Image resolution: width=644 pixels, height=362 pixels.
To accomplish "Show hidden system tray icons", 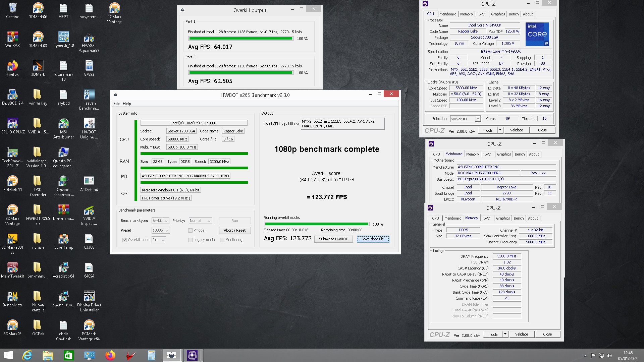I will pyautogui.click(x=585, y=355).
